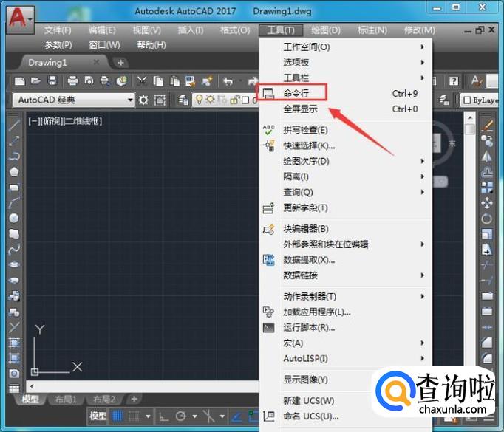Select the Circle draw tool
The width and height of the screenshot is (504, 432).
pyautogui.click(x=14, y=219)
